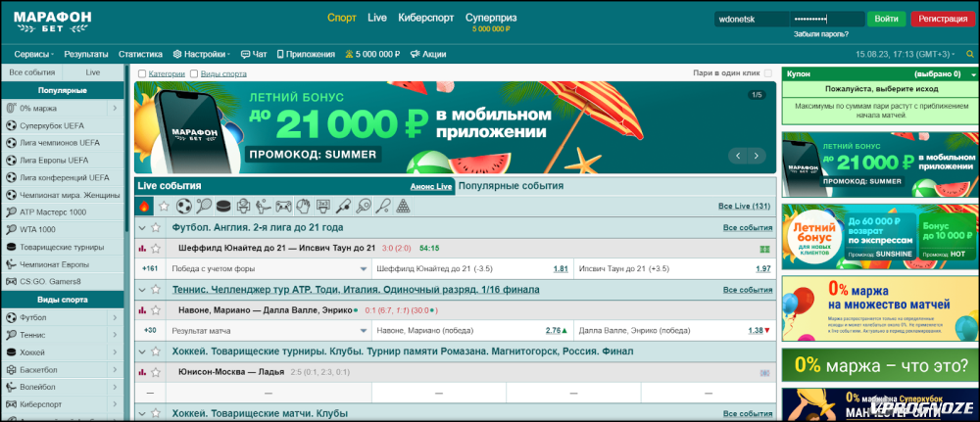Collapse Хоккей Товарищеские турниры section
This screenshot has height=422, width=980.
coord(142,352)
